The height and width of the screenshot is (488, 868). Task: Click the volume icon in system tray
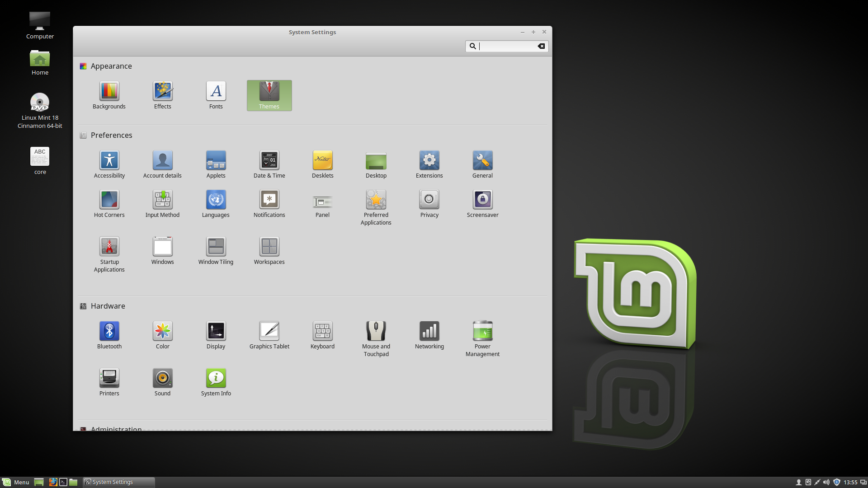click(826, 482)
